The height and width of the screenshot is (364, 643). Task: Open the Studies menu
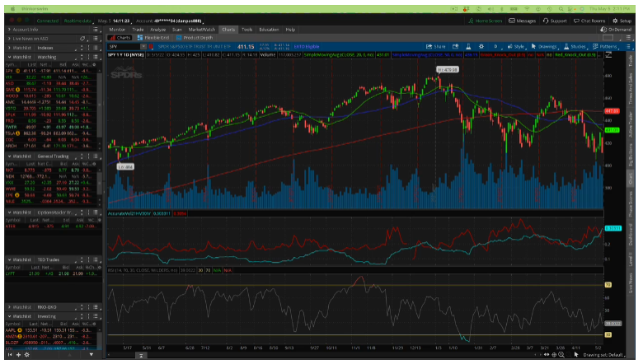tap(575, 47)
